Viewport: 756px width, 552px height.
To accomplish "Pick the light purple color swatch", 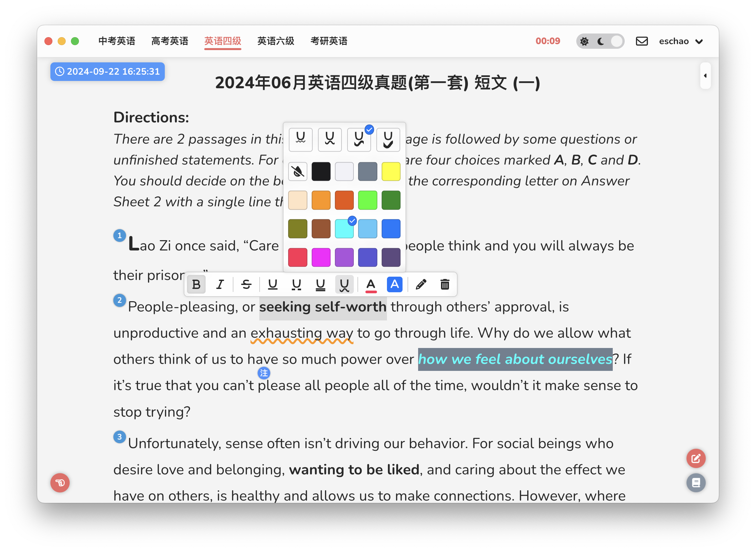I will [x=344, y=257].
